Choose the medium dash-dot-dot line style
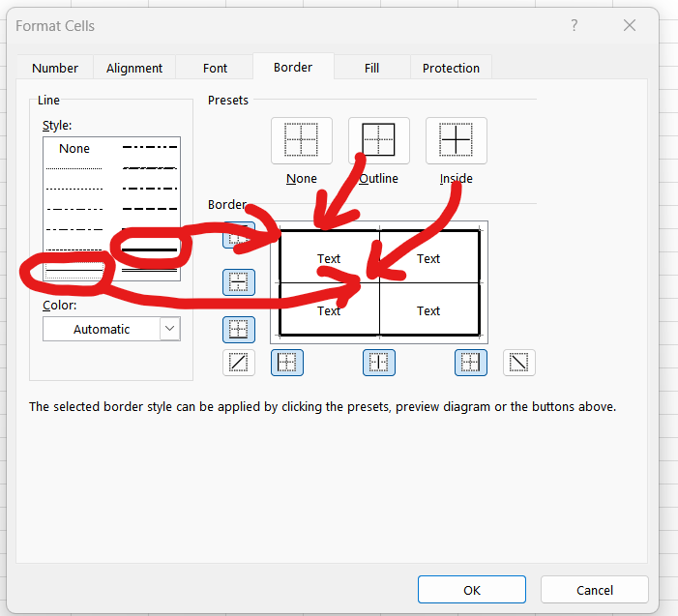This screenshot has height=616, width=678. 150,147
